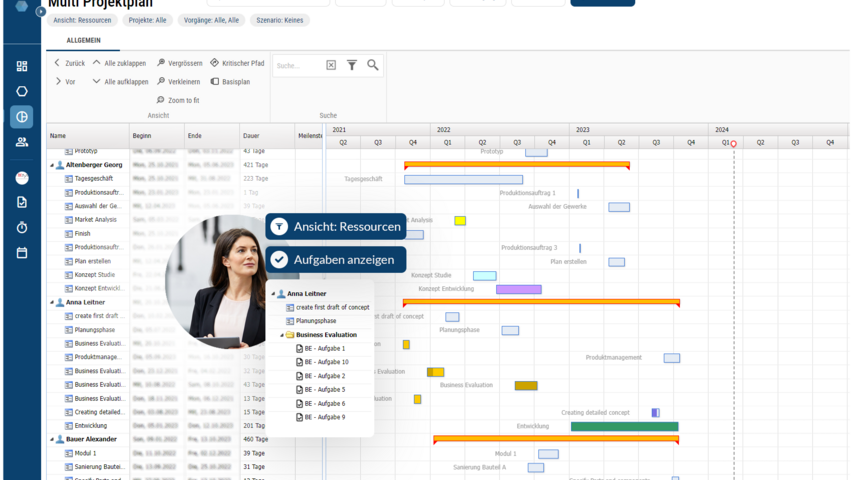Collapse the Business Evaluation folder in popup
Viewport: 853px width, 480px height.
[282, 335]
